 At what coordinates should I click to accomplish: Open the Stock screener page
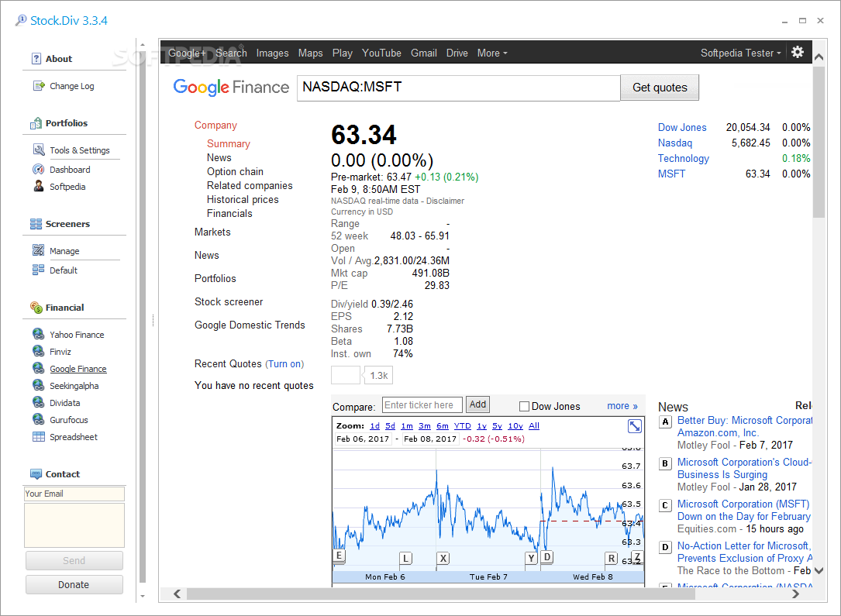(229, 302)
